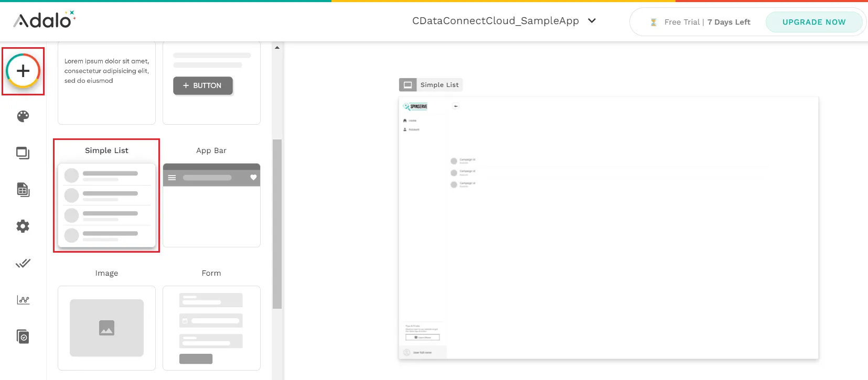
Task: Click the back arrow button in canvas preview
Action: coord(456,106)
